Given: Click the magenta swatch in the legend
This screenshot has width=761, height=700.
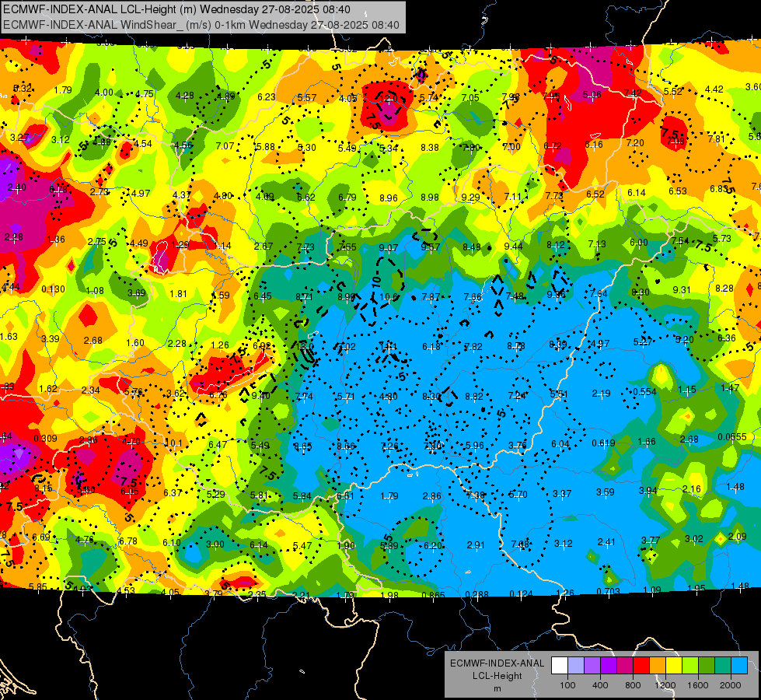Looking at the screenshot, I should pos(625,666).
